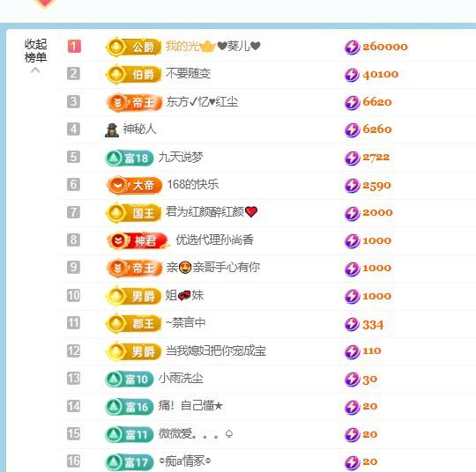Click the score value 30
Image resolution: width=476 pixels, height=472 pixels.
click(x=369, y=380)
